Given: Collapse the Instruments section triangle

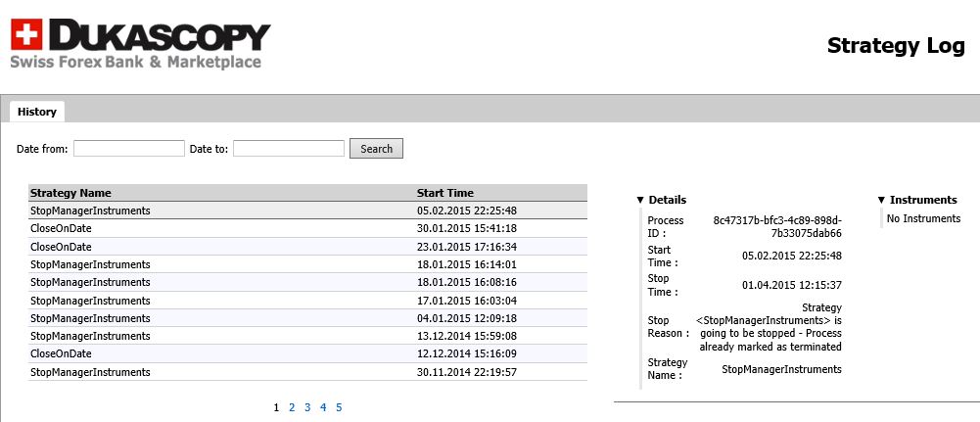Looking at the screenshot, I should click(881, 200).
